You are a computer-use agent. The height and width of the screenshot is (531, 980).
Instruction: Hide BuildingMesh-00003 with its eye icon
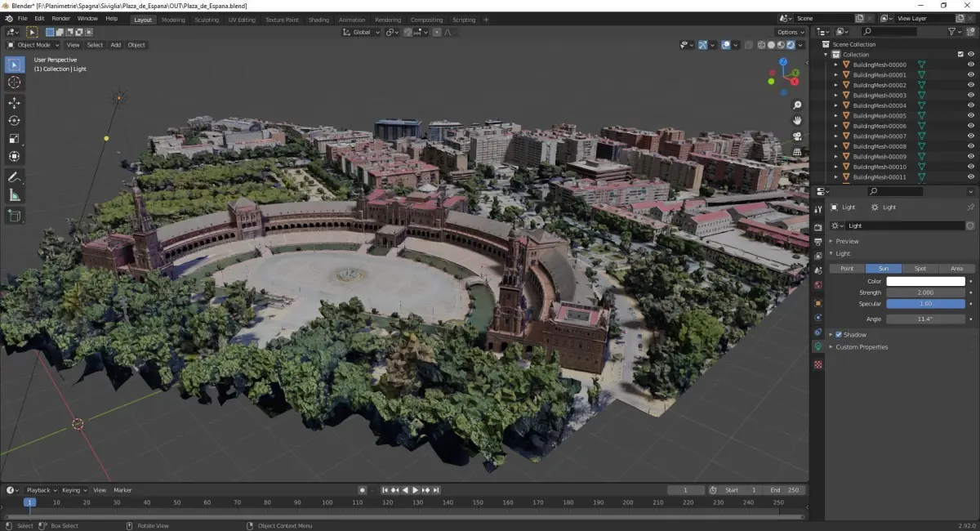click(970, 96)
